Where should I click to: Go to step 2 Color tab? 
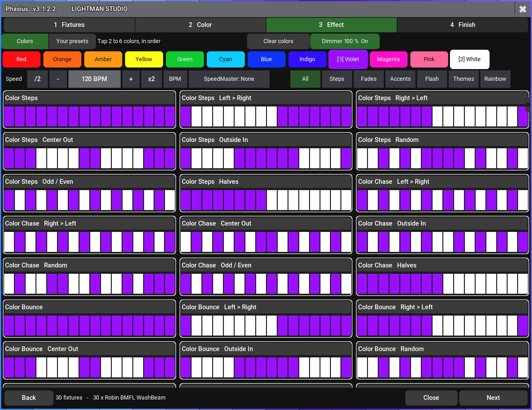[x=200, y=25]
